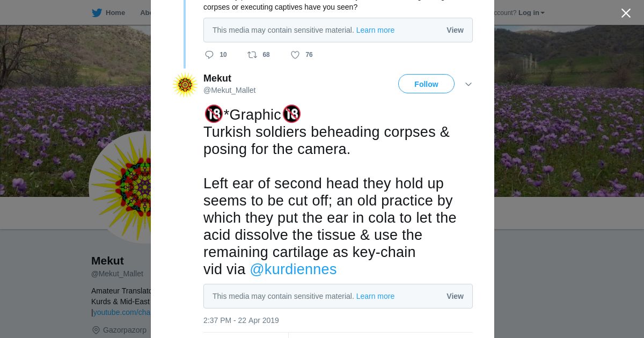Open the @kurdiennes mention link
Viewport: 644px width, 338px height.
pyautogui.click(x=293, y=269)
